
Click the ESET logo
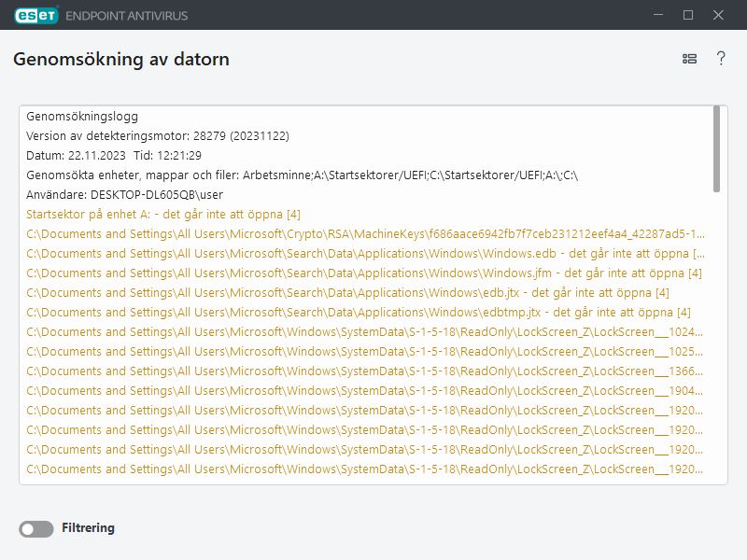pyautogui.click(x=35, y=14)
